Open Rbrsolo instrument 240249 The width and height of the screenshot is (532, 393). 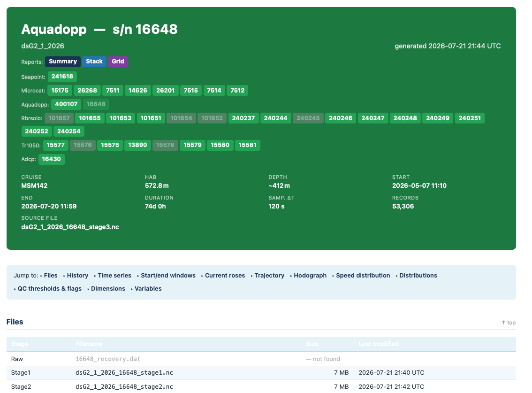438,118
